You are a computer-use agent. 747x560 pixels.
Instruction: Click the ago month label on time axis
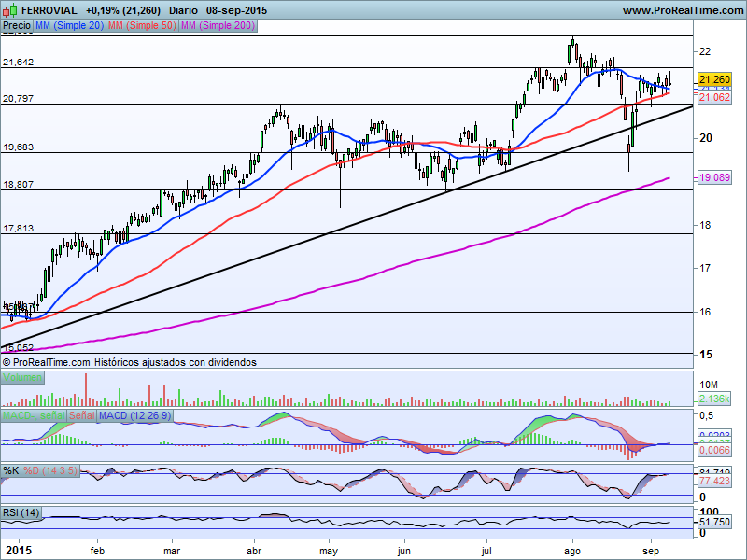point(572,552)
